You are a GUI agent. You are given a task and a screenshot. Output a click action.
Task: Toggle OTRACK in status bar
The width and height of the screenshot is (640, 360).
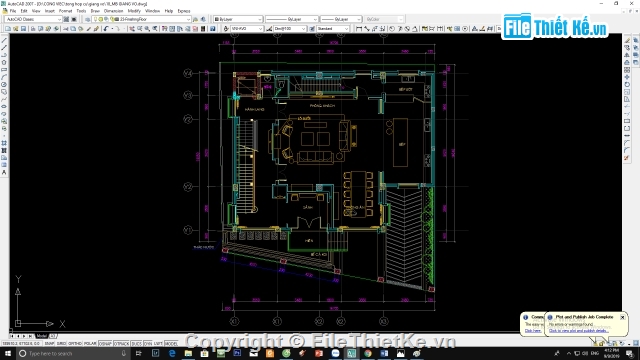point(121,344)
